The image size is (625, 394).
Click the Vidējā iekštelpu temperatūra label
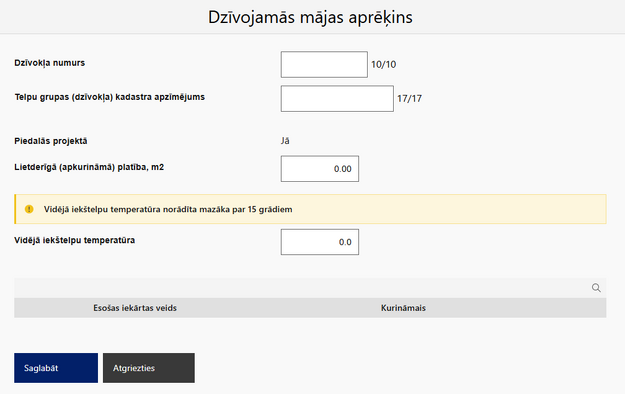[x=75, y=240]
